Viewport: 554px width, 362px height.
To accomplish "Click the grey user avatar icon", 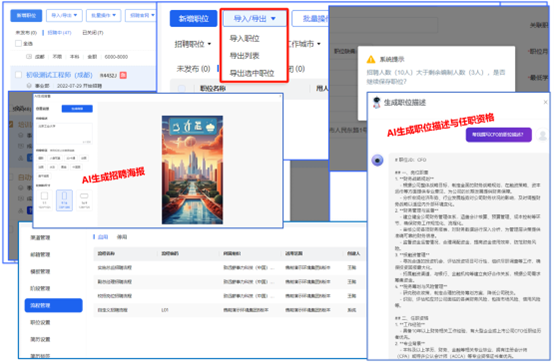I will [x=542, y=134].
